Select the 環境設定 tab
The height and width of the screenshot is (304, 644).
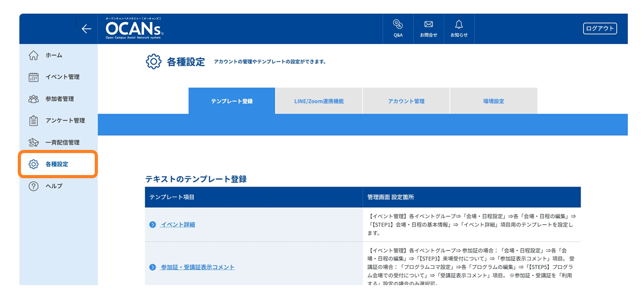tap(494, 101)
